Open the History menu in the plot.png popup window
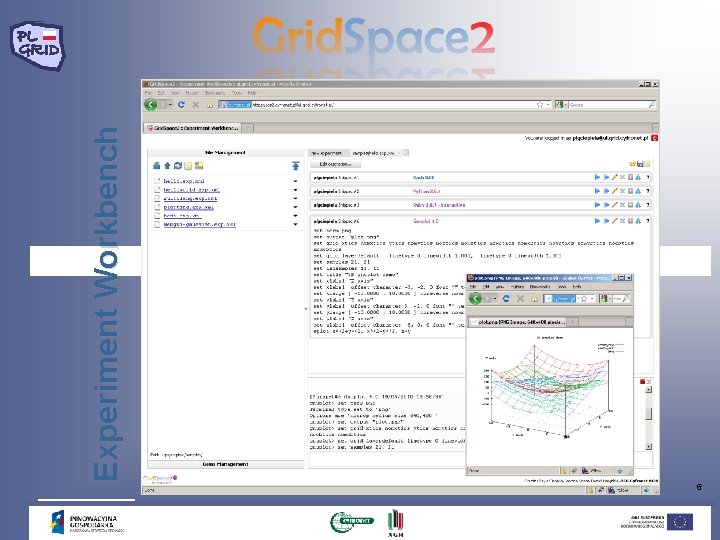 517,287
